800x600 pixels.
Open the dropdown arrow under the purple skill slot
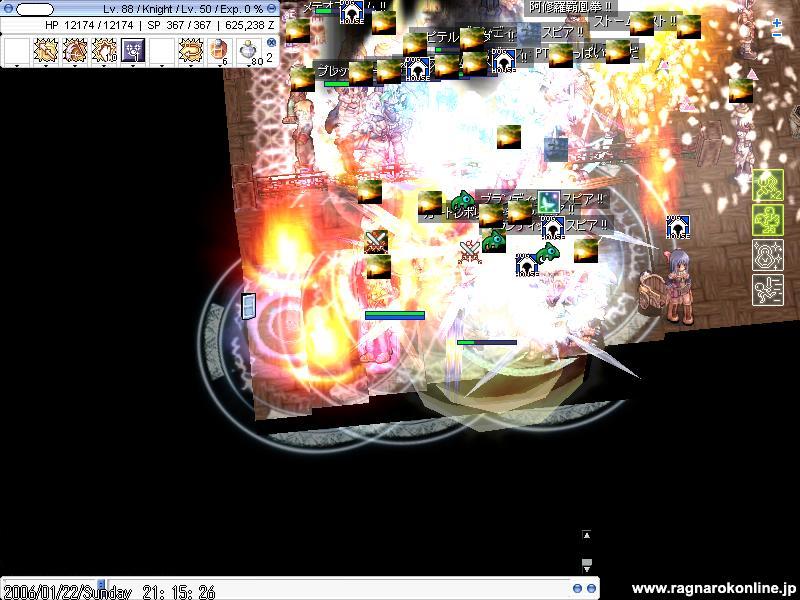point(133,66)
